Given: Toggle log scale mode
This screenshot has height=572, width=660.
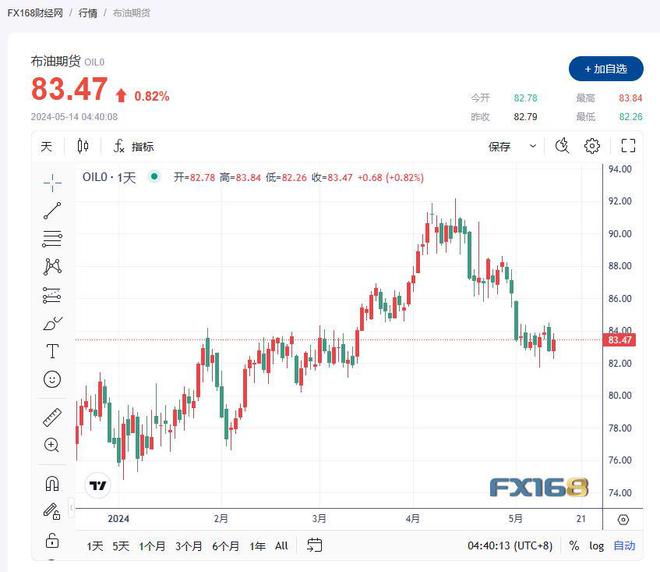Looking at the screenshot, I should (596, 546).
